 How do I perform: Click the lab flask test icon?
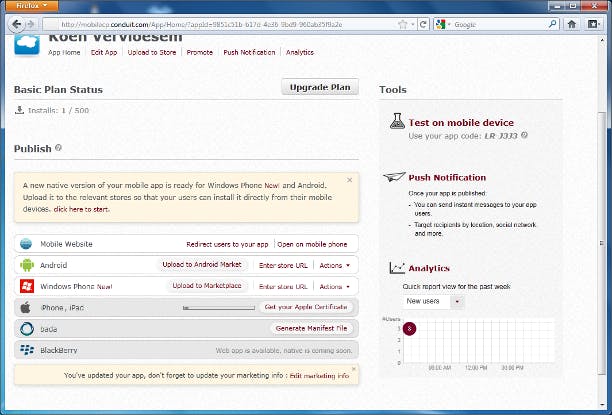tap(397, 121)
